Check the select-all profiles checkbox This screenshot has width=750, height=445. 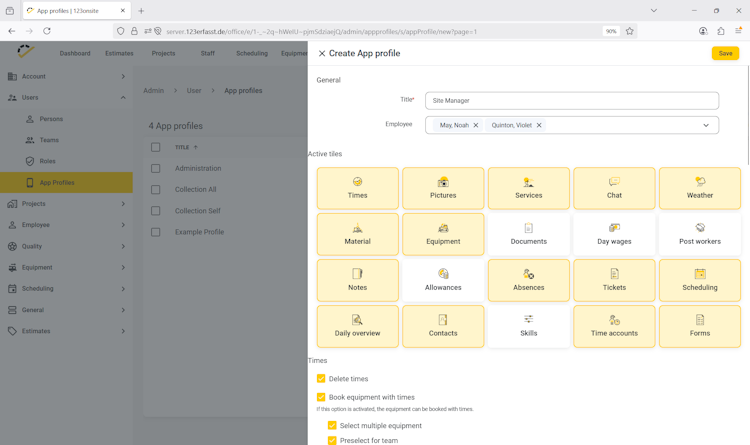(155, 147)
